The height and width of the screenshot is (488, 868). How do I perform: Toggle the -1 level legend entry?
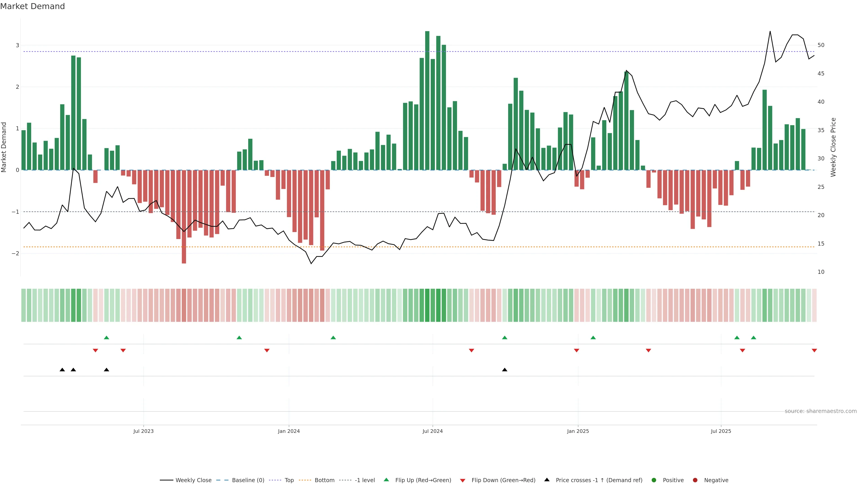pyautogui.click(x=365, y=480)
